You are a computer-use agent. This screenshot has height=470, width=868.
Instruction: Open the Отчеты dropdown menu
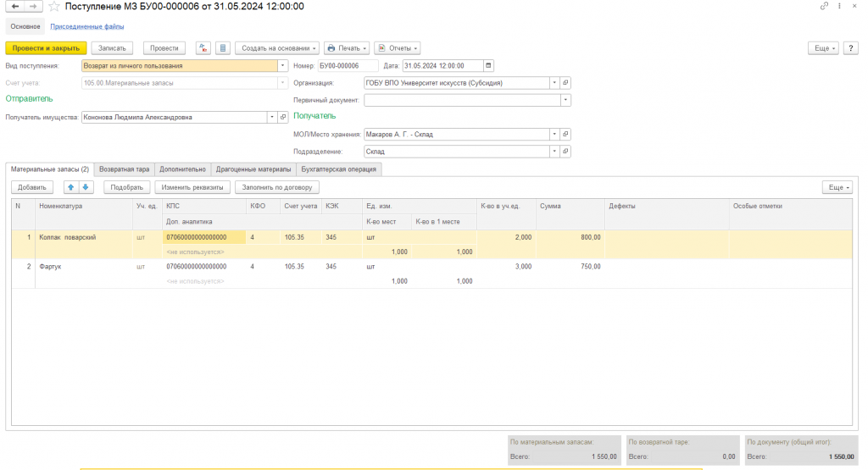[x=397, y=48]
